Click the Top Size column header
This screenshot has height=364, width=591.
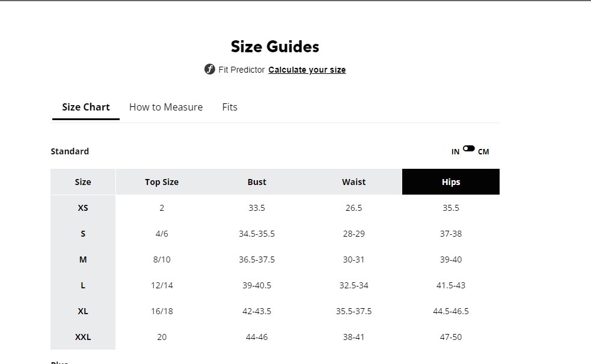(x=162, y=182)
